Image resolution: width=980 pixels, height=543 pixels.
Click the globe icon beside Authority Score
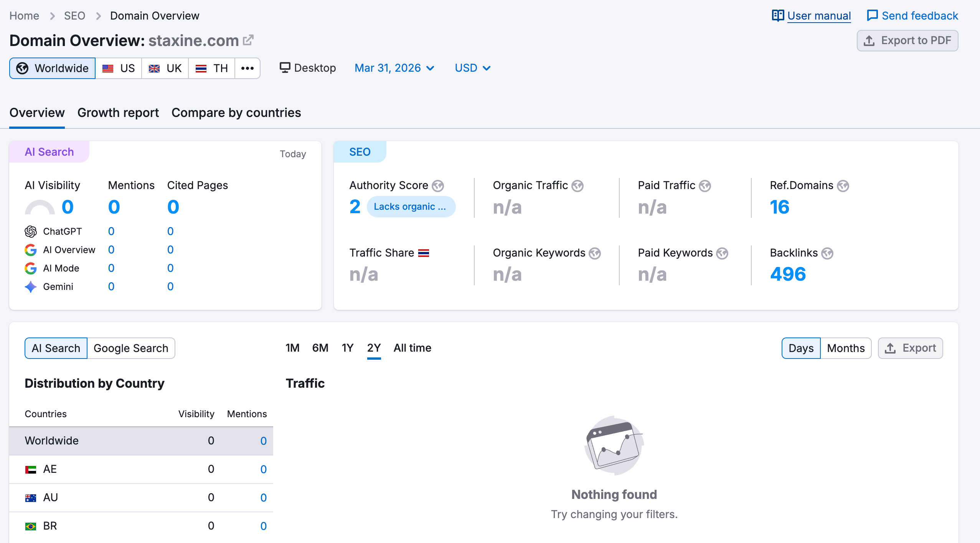pos(438,186)
